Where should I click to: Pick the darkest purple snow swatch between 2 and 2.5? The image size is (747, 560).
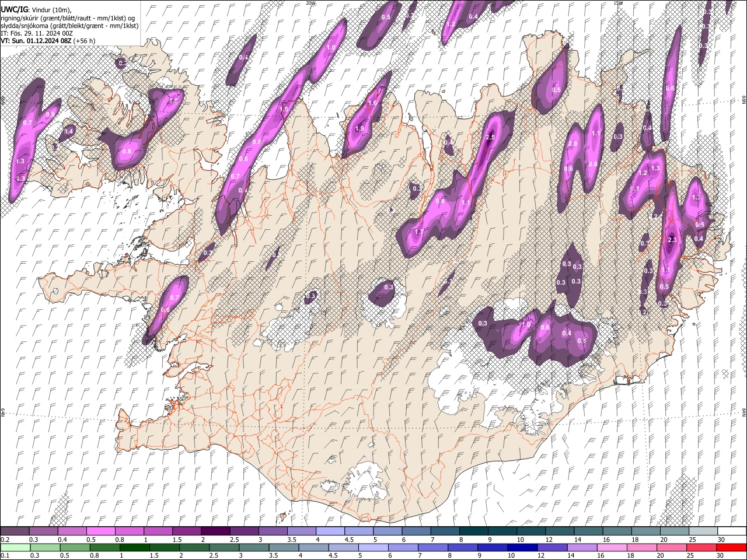coord(215,531)
